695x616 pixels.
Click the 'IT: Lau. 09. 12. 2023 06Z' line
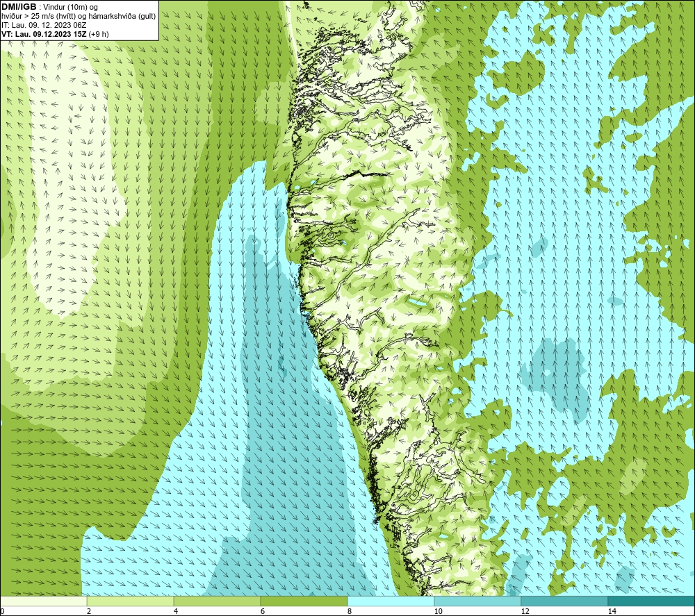coord(44,25)
